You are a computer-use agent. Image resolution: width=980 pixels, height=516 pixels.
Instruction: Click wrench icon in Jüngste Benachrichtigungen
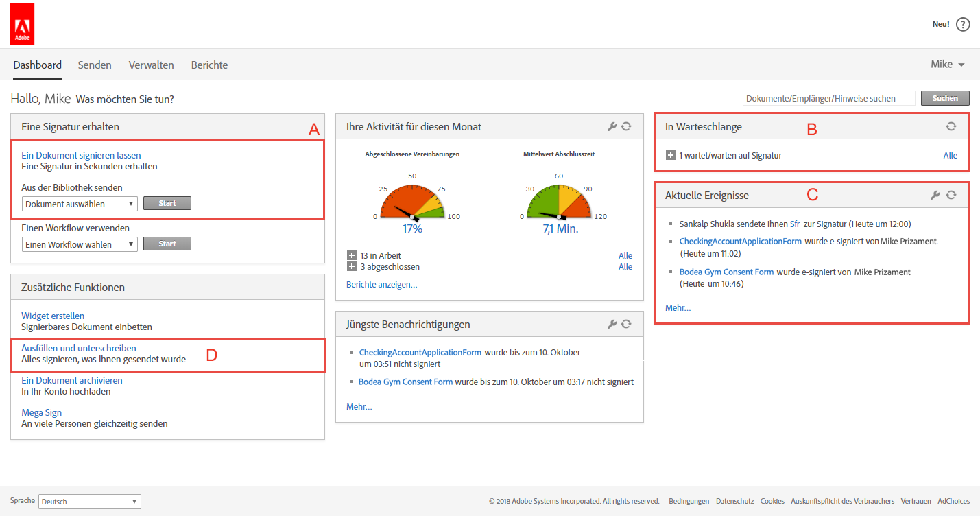612,324
